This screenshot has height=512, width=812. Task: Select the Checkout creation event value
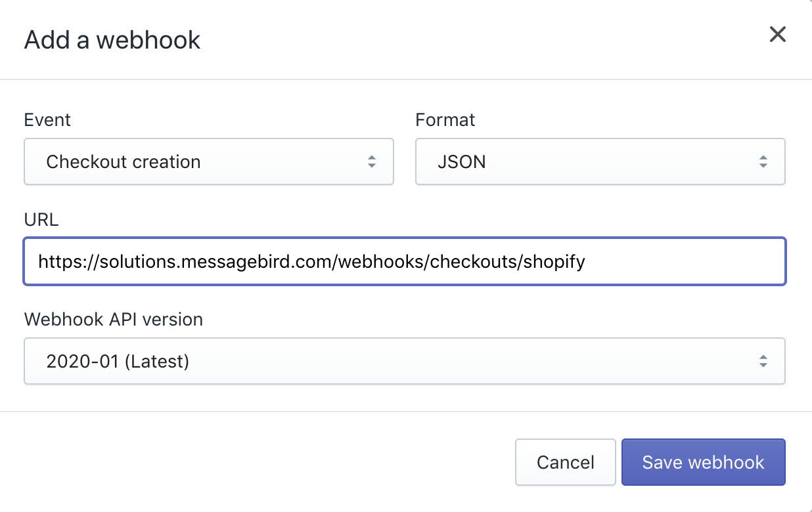[124, 161]
